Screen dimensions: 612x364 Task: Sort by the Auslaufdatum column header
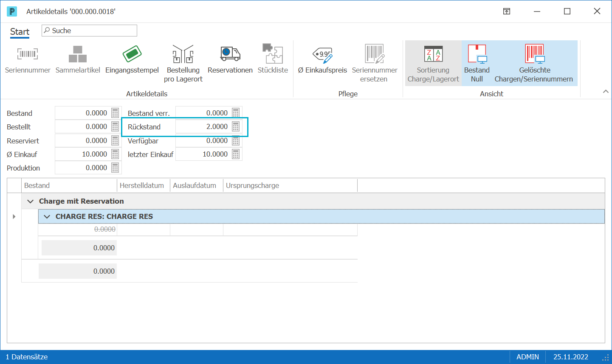click(x=197, y=185)
